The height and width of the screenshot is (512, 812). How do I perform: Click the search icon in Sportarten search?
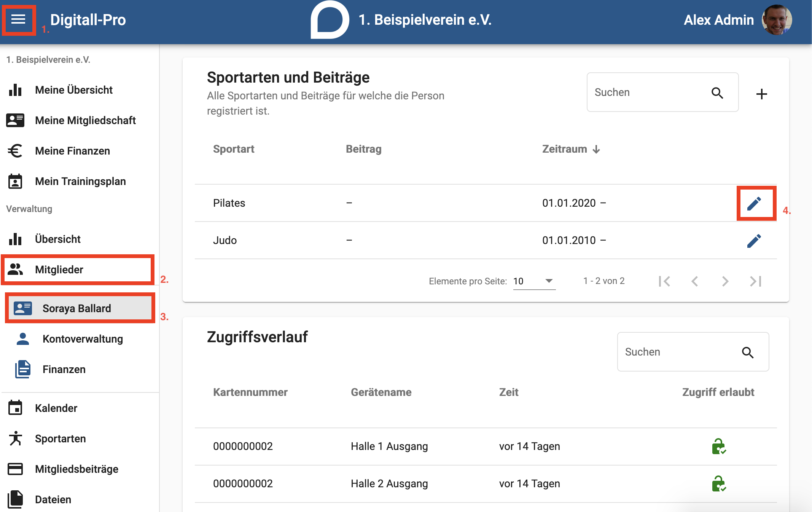(x=717, y=93)
